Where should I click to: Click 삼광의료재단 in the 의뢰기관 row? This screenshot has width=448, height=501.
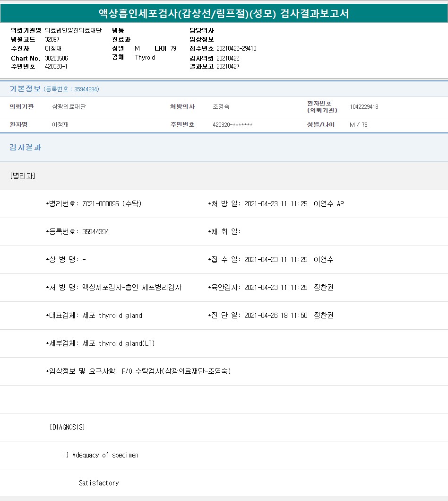[x=69, y=107]
